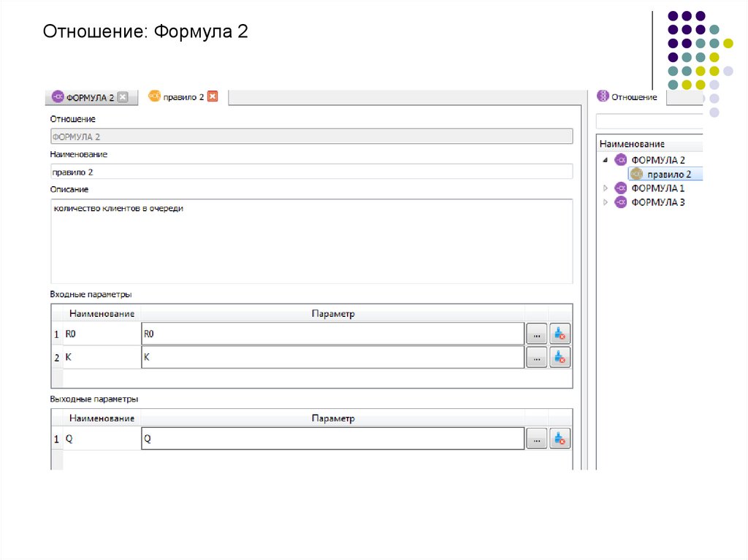Close the правило 2 tab

click(x=213, y=96)
